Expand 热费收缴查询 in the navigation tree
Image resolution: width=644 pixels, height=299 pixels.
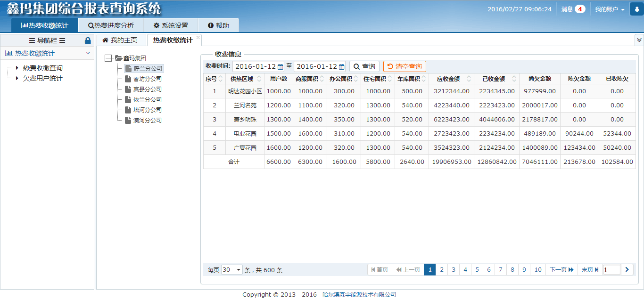coord(17,68)
